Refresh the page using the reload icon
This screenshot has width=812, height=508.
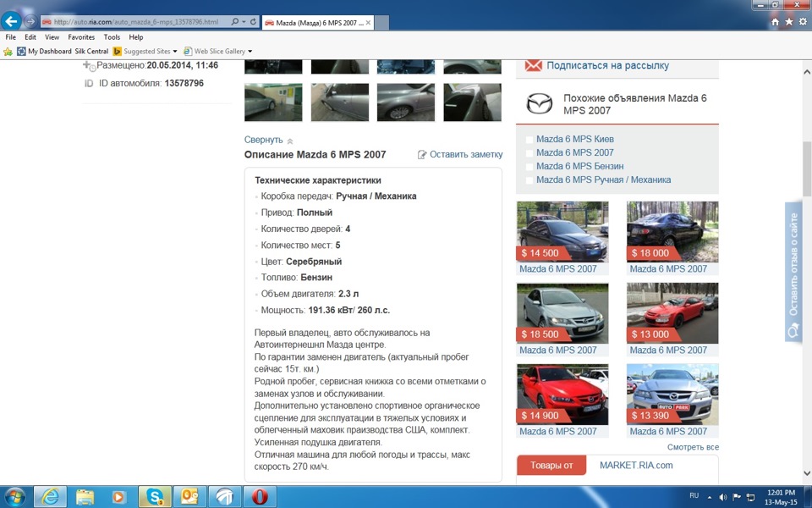(x=253, y=22)
